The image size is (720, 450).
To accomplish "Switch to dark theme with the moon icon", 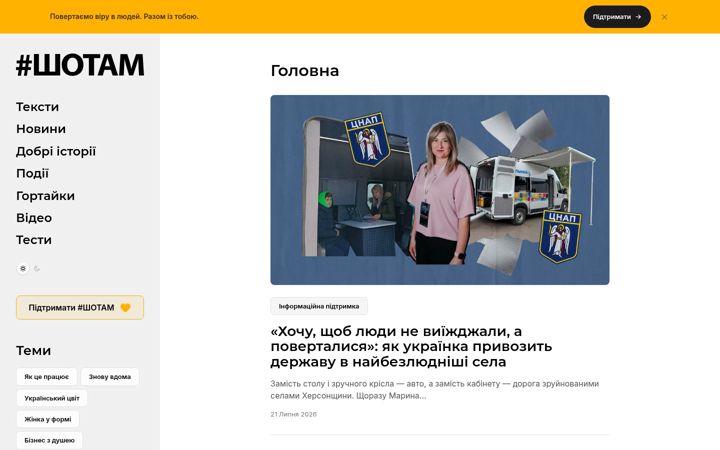I will (37, 269).
